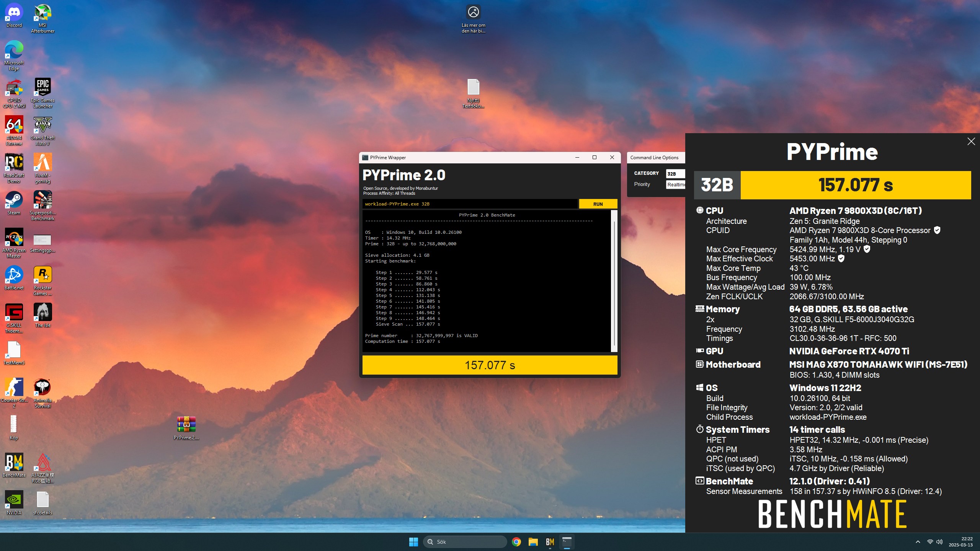Open RoadCraft Demo desktop icon

click(x=14, y=169)
